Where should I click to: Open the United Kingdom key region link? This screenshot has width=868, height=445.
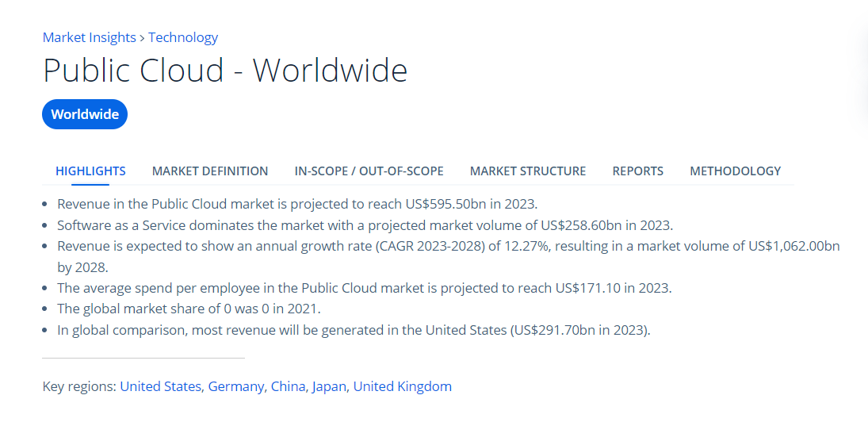[x=403, y=386]
